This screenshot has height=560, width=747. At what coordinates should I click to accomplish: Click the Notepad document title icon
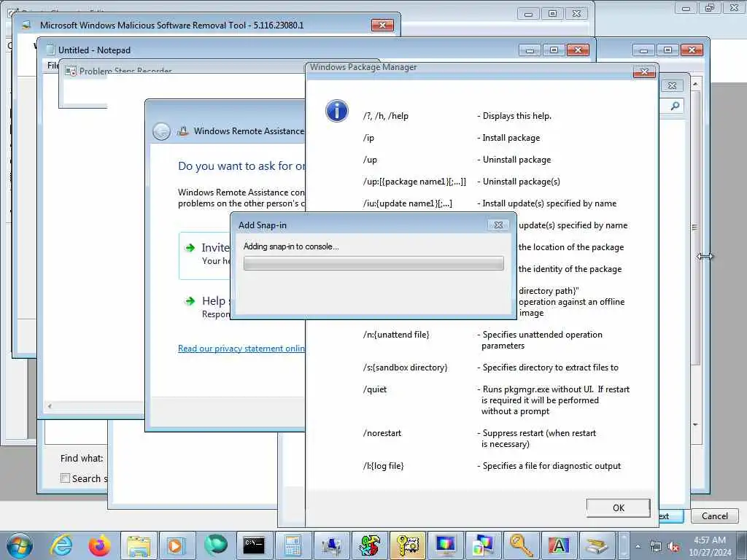pos(50,50)
